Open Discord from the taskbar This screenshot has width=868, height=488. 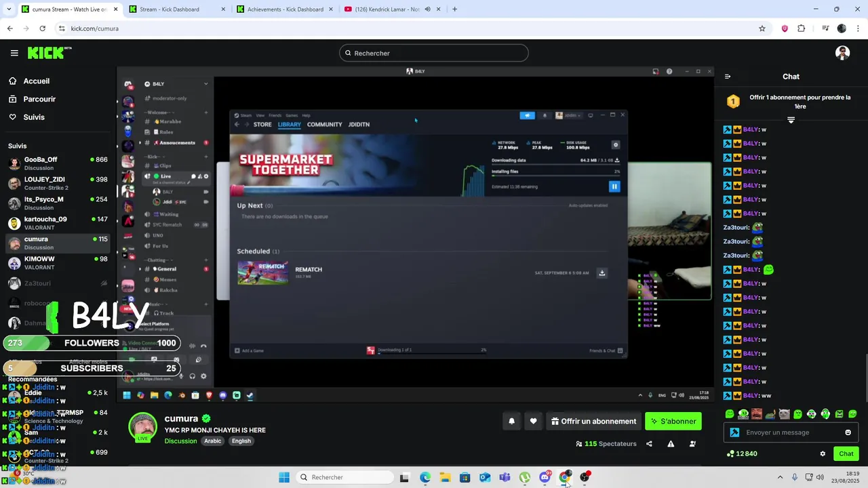tap(545, 477)
